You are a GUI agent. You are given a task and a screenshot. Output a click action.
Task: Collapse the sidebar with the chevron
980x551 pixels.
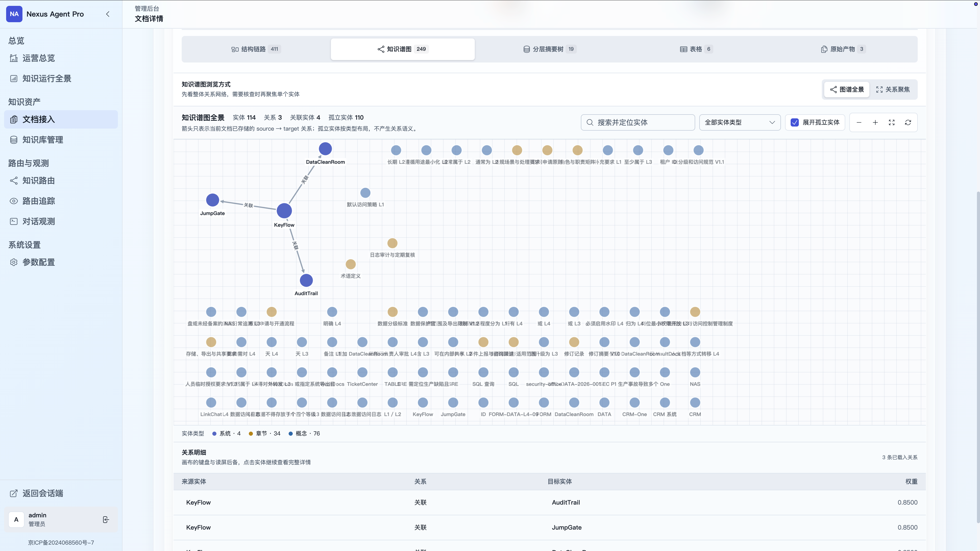[x=108, y=14]
